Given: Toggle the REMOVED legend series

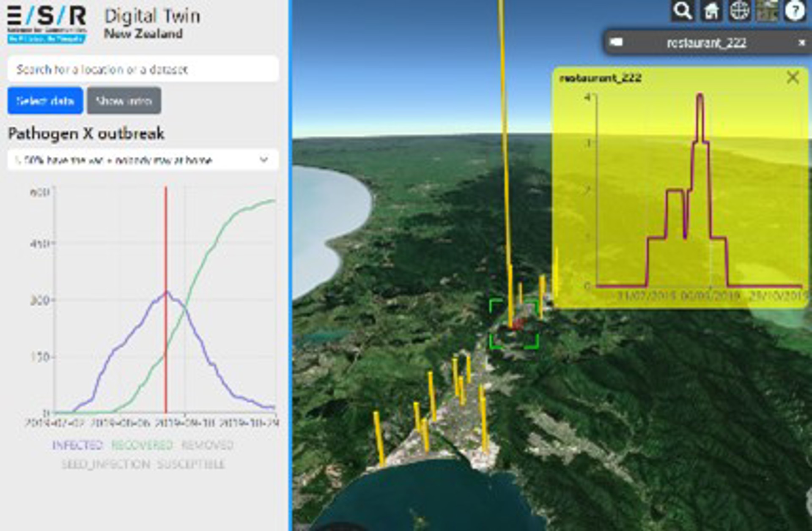Looking at the screenshot, I should (208, 445).
